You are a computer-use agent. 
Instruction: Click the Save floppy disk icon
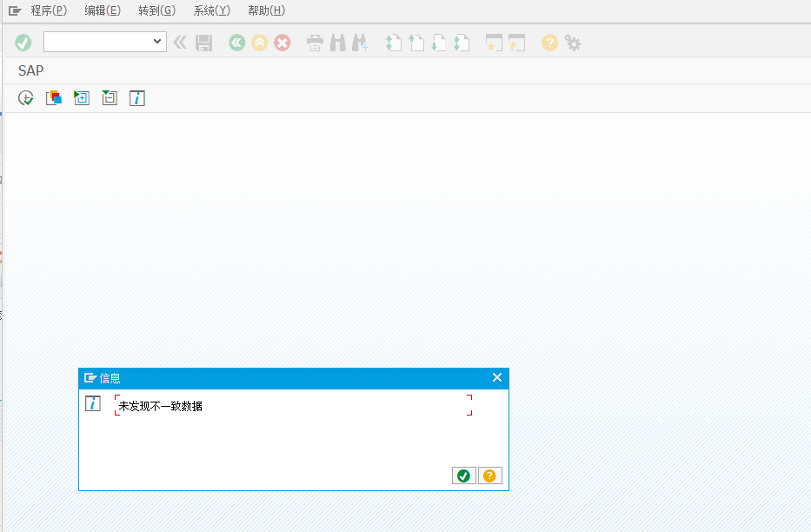[204, 42]
